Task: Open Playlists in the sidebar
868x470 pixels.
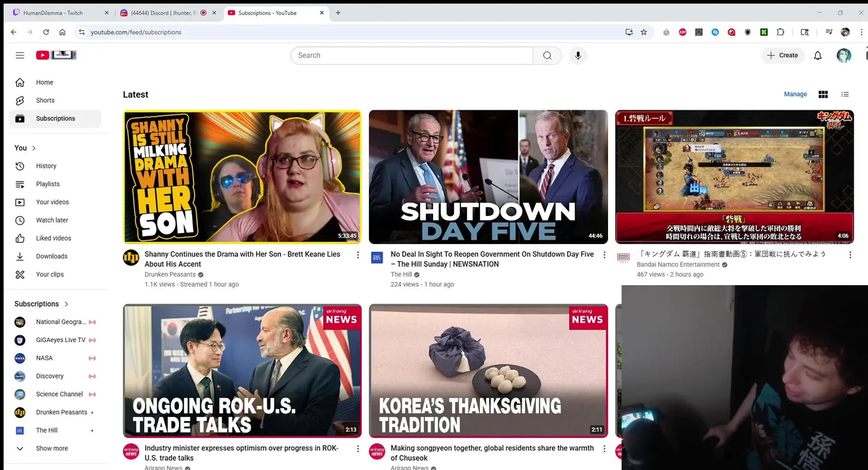Action: 56,184
